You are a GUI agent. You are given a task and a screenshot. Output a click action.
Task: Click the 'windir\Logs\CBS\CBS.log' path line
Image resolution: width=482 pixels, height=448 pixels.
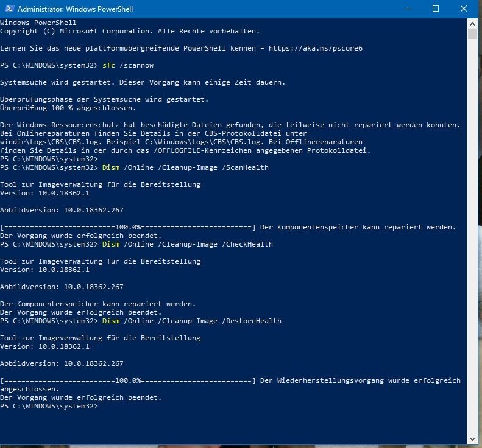click(182, 142)
